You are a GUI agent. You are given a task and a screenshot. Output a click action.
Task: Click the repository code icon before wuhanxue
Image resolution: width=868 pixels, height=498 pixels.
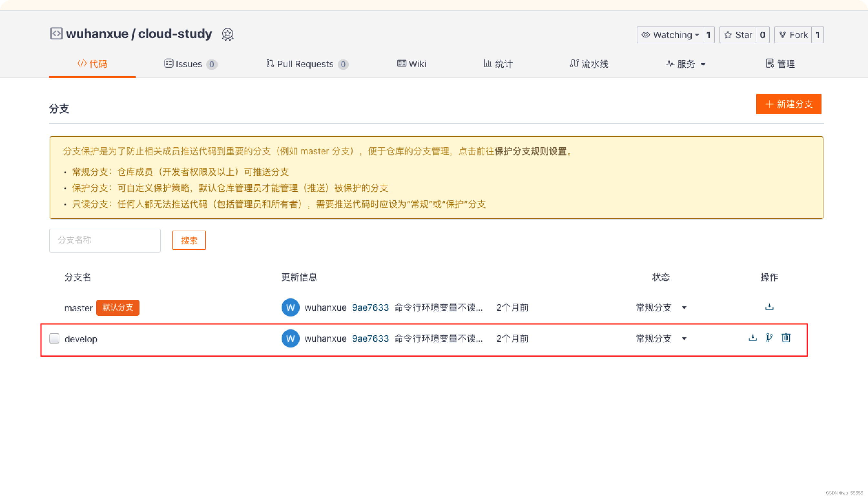coord(56,34)
